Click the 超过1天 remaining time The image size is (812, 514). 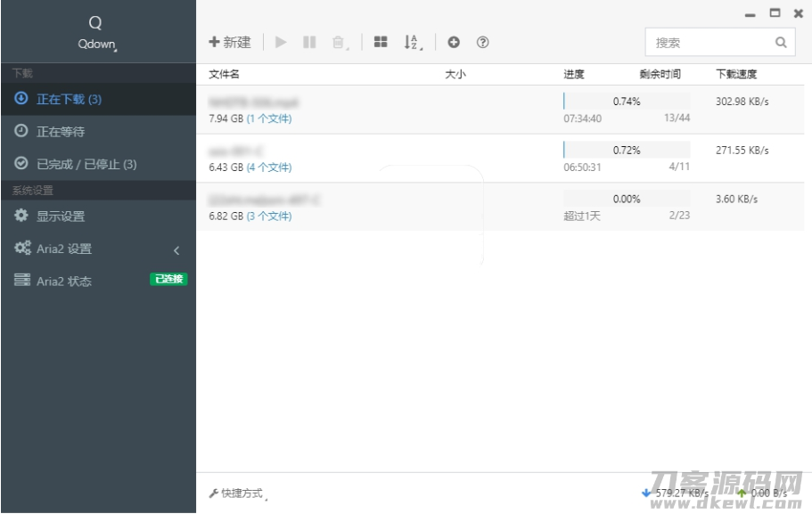[x=581, y=216]
